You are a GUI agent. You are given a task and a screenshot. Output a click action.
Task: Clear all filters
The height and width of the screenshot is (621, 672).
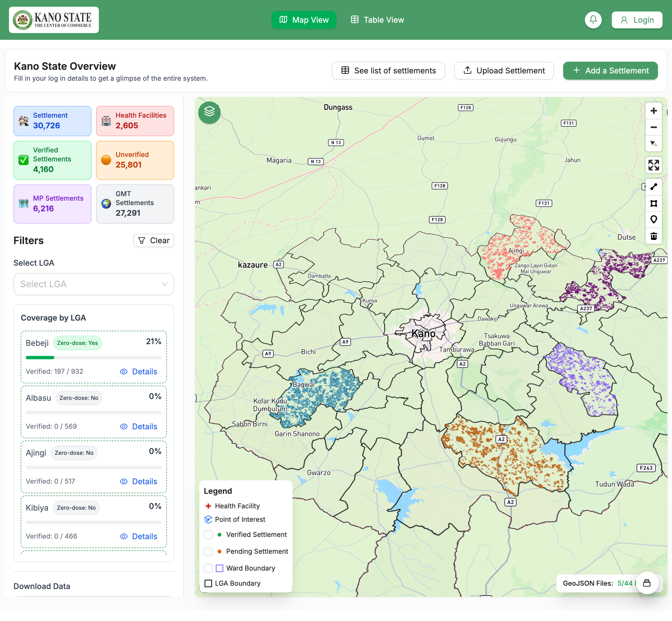(x=154, y=240)
